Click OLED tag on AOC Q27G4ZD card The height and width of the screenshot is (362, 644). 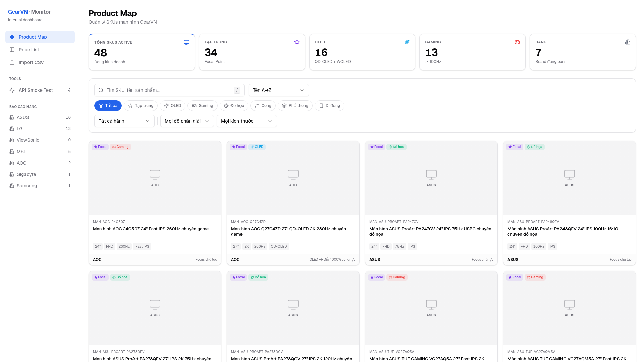[x=257, y=147]
